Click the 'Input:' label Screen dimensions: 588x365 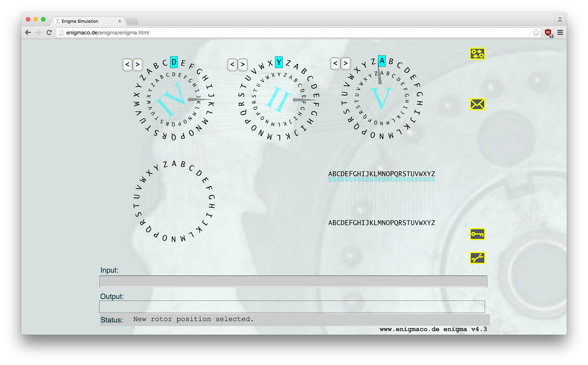click(109, 270)
